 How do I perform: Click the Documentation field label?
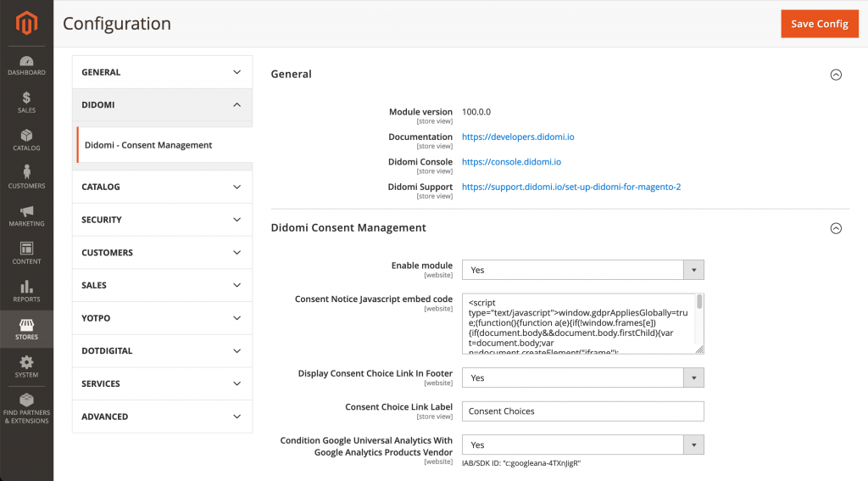coord(420,137)
